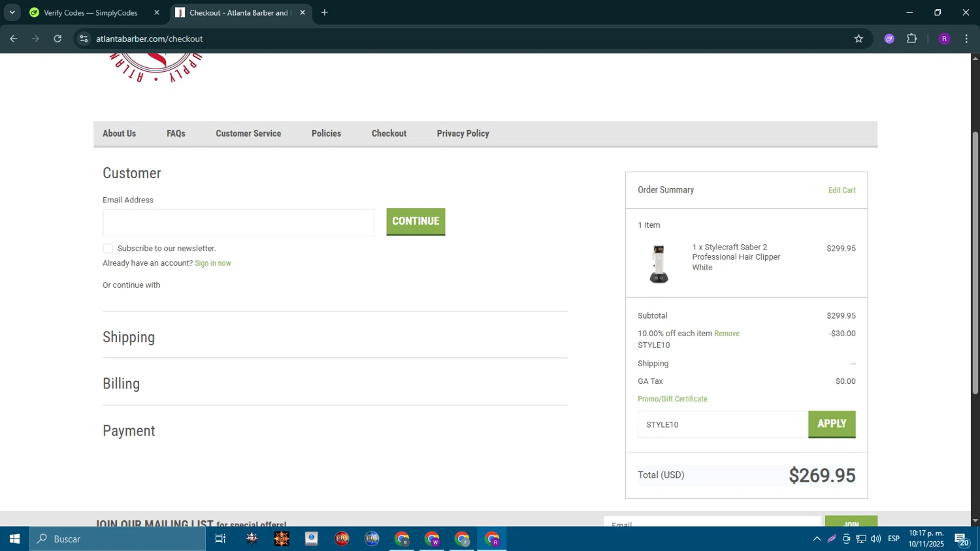Open the Windows Start menu
The height and width of the screenshot is (551, 980).
(14, 539)
